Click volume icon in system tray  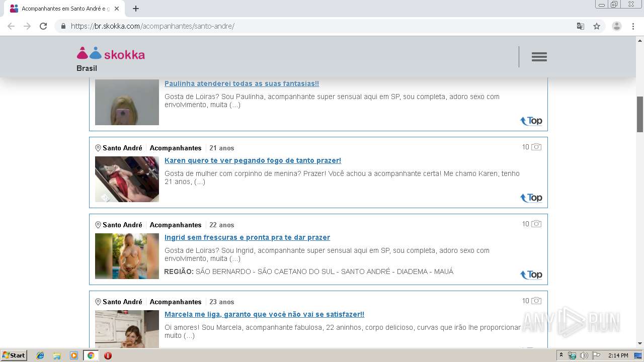(x=584, y=355)
